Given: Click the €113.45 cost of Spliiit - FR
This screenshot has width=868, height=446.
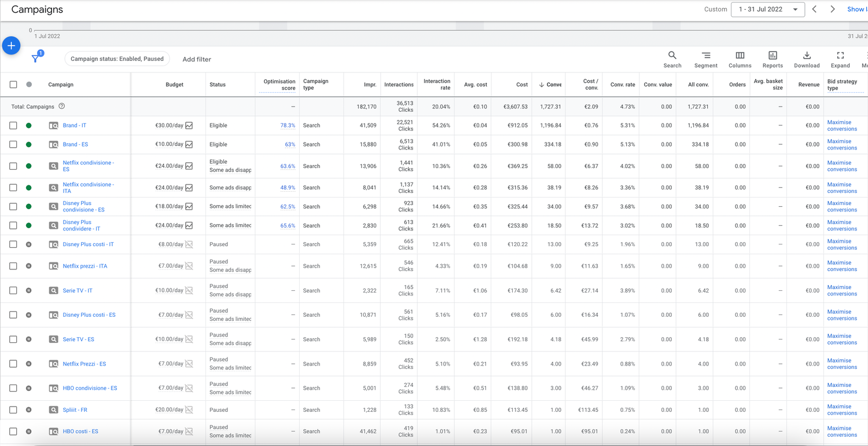Looking at the screenshot, I should coord(517,410).
